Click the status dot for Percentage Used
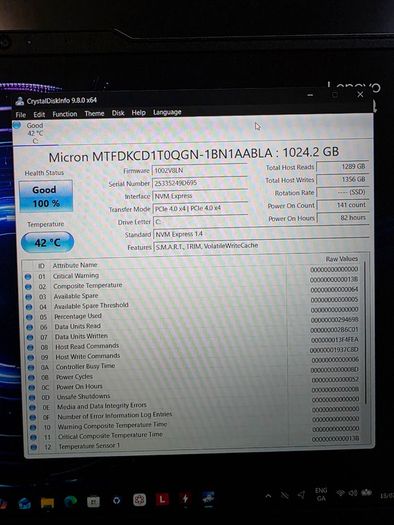Viewport: 394px width, 525px height. point(29,317)
